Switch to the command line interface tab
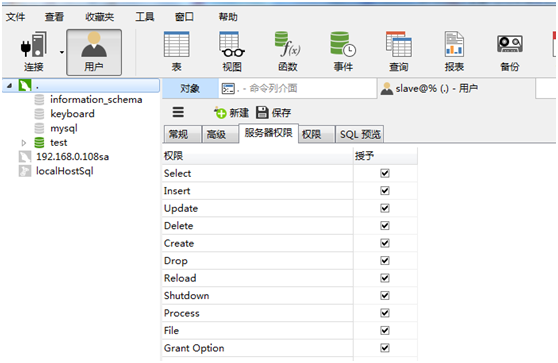 [297, 88]
